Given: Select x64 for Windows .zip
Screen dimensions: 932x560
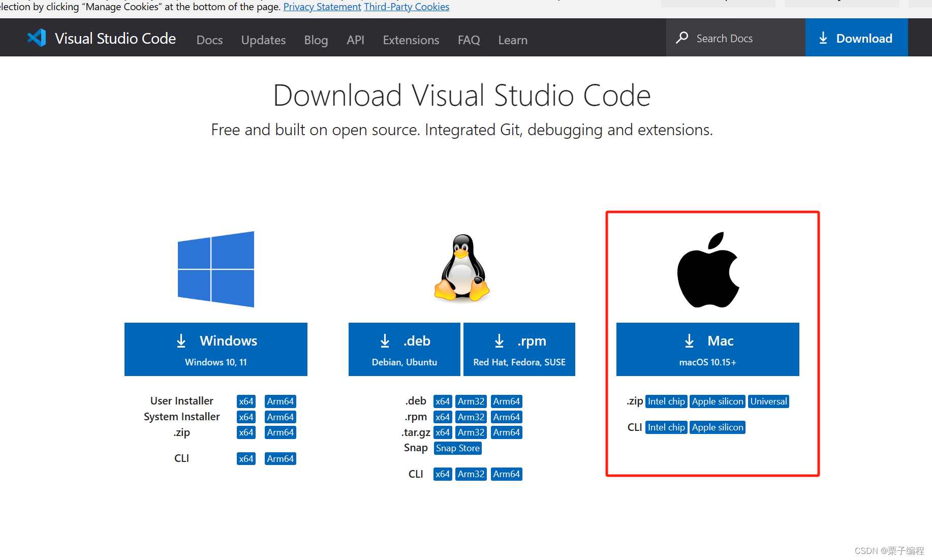Looking at the screenshot, I should pyautogui.click(x=246, y=432).
